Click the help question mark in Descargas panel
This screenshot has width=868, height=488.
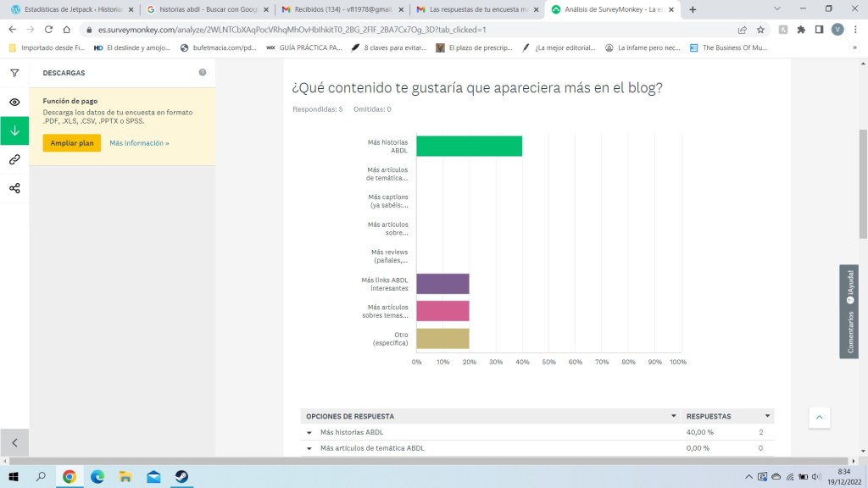coord(203,73)
